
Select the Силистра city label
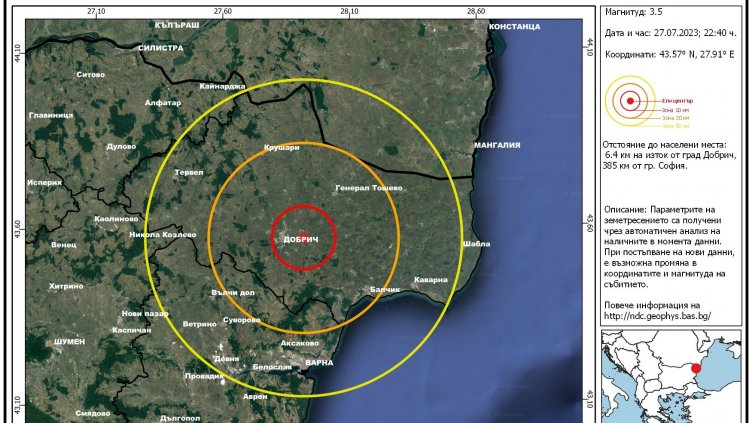[161, 47]
